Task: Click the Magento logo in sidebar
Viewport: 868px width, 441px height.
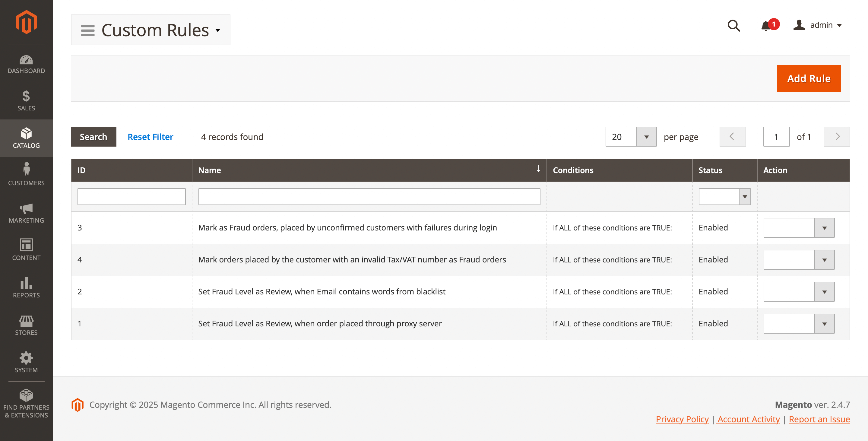Action: tap(26, 22)
